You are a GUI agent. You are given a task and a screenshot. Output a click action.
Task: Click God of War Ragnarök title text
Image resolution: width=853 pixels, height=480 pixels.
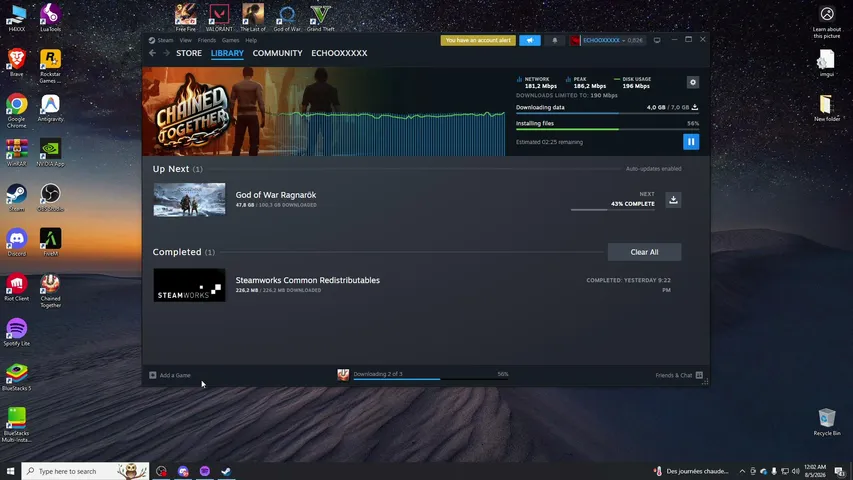(276, 195)
